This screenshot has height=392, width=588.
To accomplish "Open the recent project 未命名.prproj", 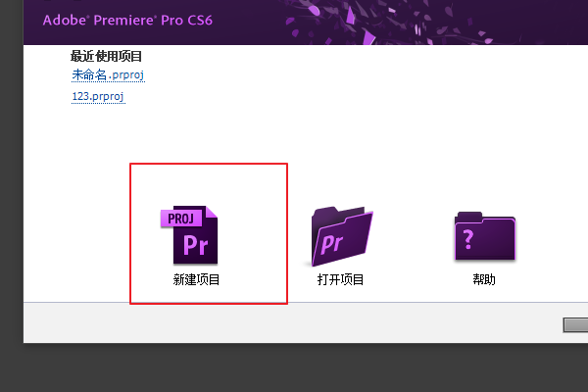I will pos(108,75).
